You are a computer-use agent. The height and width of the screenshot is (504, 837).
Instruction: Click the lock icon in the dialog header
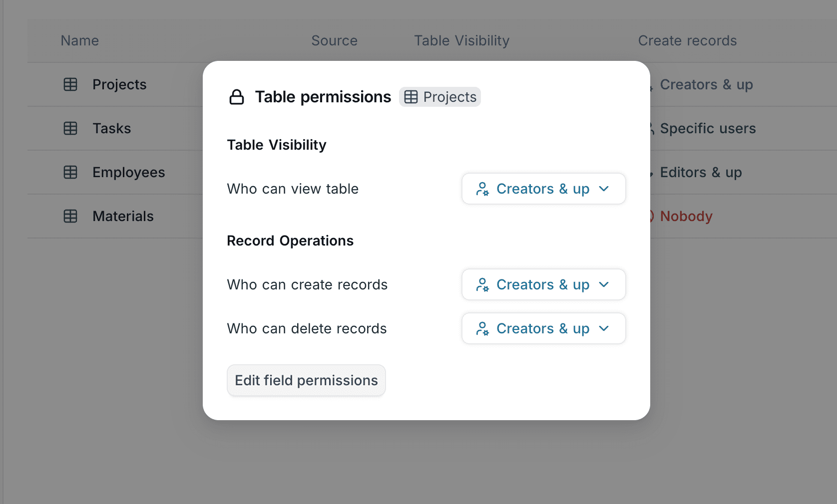tap(237, 97)
